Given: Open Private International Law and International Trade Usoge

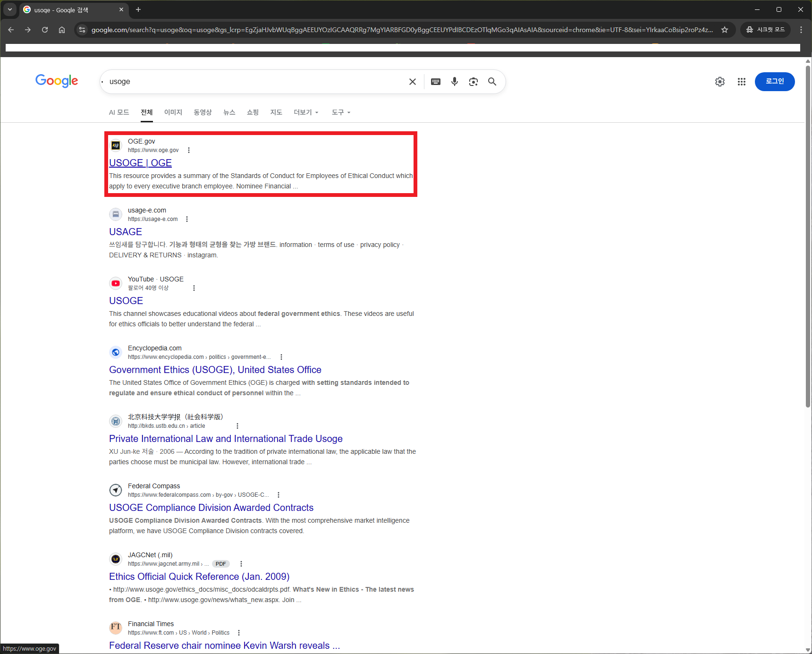Looking at the screenshot, I should coord(226,439).
